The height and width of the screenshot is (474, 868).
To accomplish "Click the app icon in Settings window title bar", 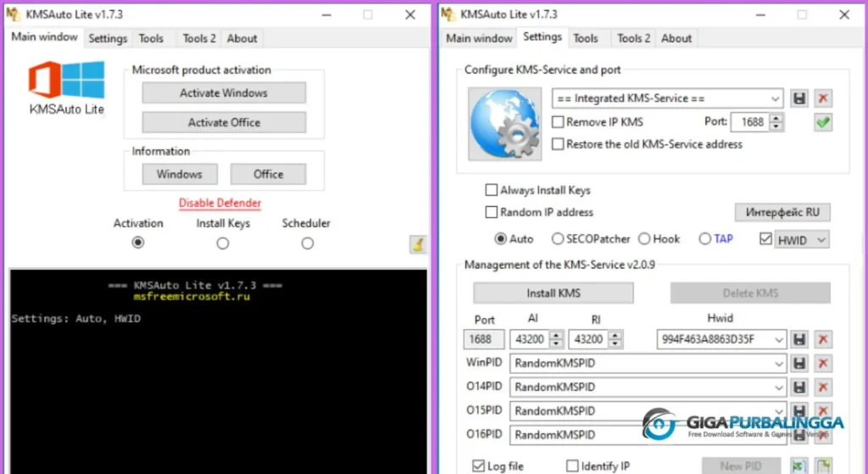I will 448,14.
